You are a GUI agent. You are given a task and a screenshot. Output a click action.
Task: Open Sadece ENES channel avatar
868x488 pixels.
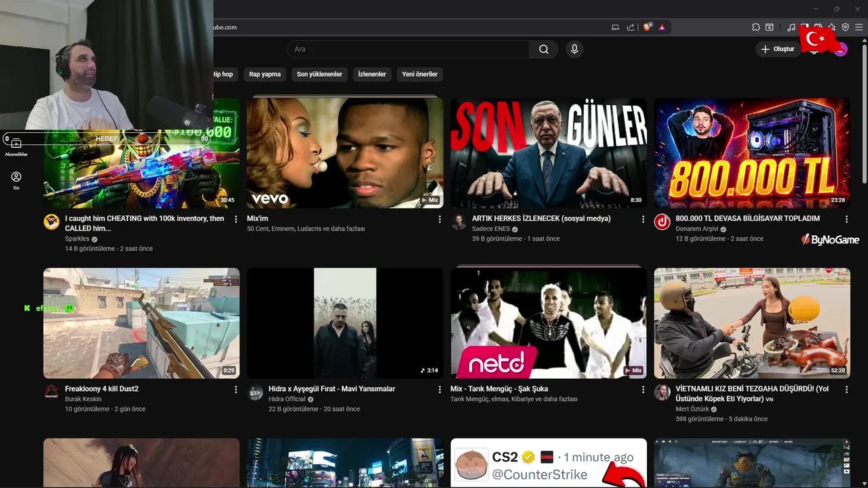pyautogui.click(x=458, y=222)
